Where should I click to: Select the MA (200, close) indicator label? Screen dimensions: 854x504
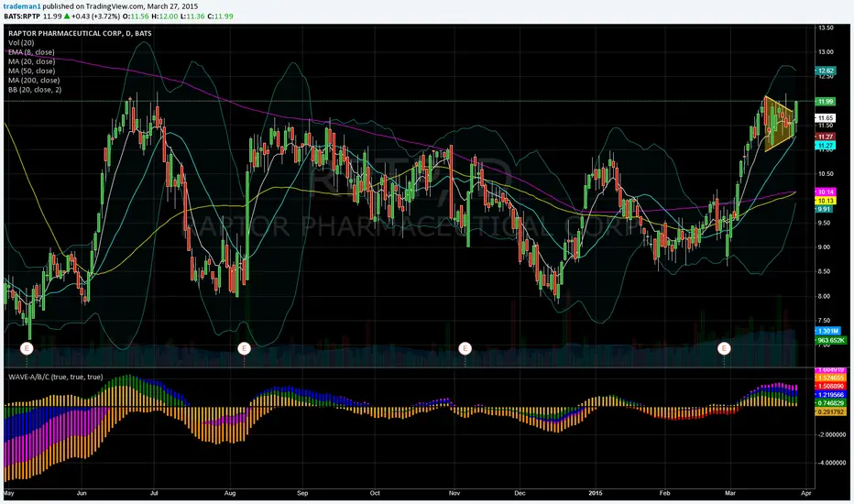point(34,80)
